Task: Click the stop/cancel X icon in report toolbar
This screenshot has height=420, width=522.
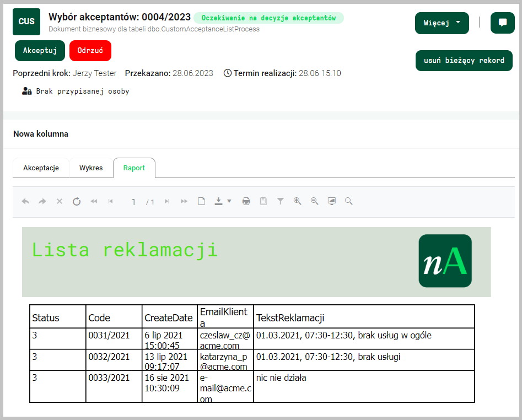Action: pyautogui.click(x=60, y=201)
